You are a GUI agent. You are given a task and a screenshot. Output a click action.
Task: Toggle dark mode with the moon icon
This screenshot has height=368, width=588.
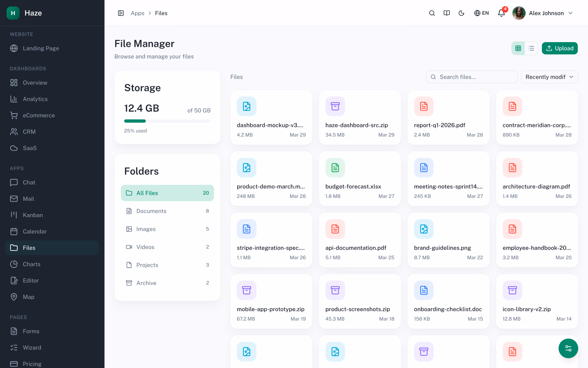pos(461,13)
